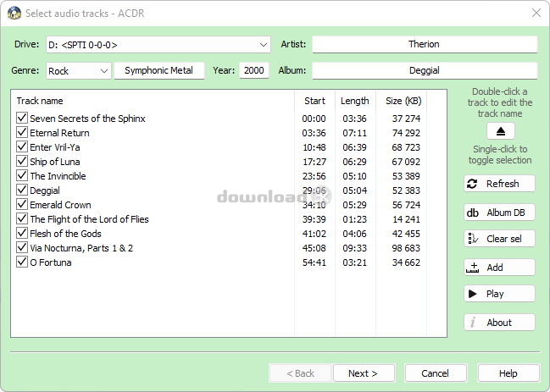Click the Emerald Crown track name
The width and height of the screenshot is (550, 392).
click(x=60, y=205)
